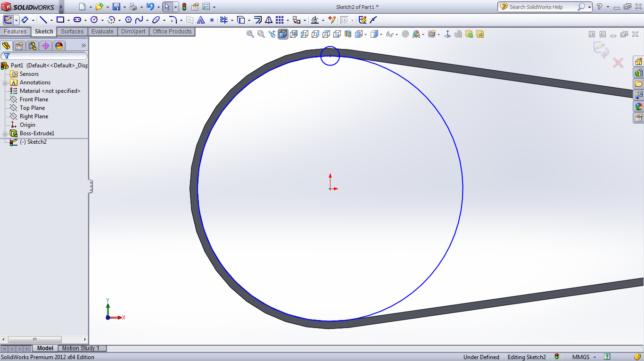Select the Line sketch tool
The height and width of the screenshot is (361, 644).
(43, 20)
